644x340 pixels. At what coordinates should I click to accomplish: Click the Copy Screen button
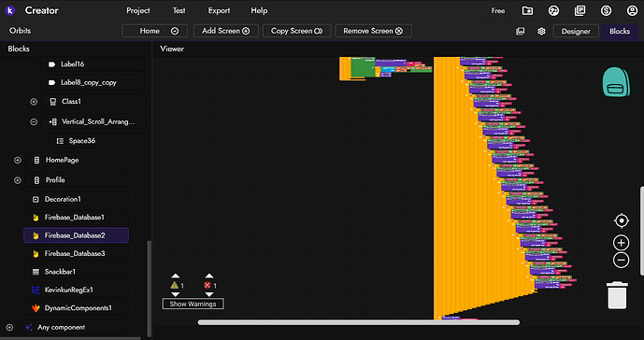pos(297,31)
